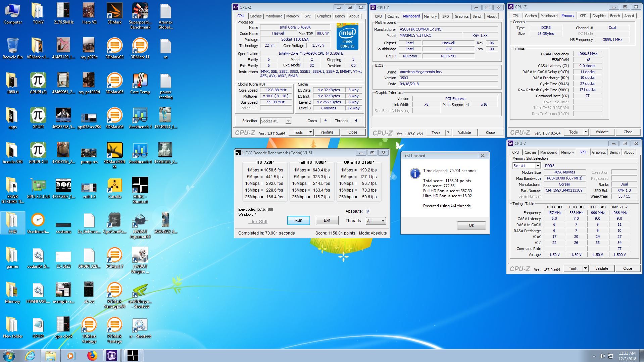Click the taskbar clock and date

627,356
